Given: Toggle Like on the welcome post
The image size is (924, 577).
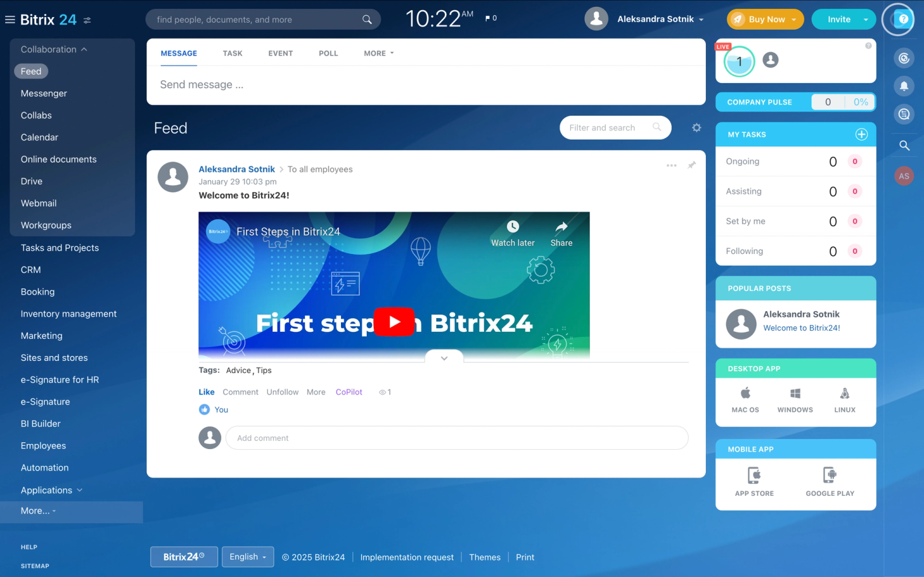Looking at the screenshot, I should click(x=206, y=392).
